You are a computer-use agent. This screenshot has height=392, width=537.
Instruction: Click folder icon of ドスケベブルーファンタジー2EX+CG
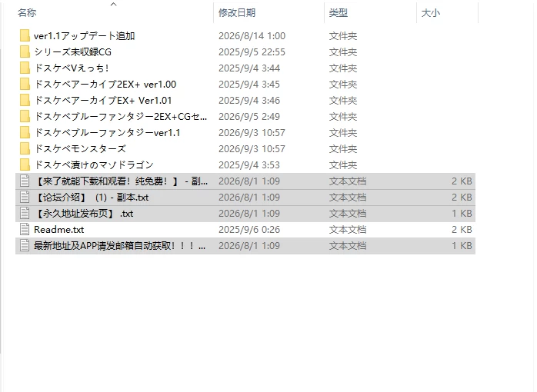[25, 116]
